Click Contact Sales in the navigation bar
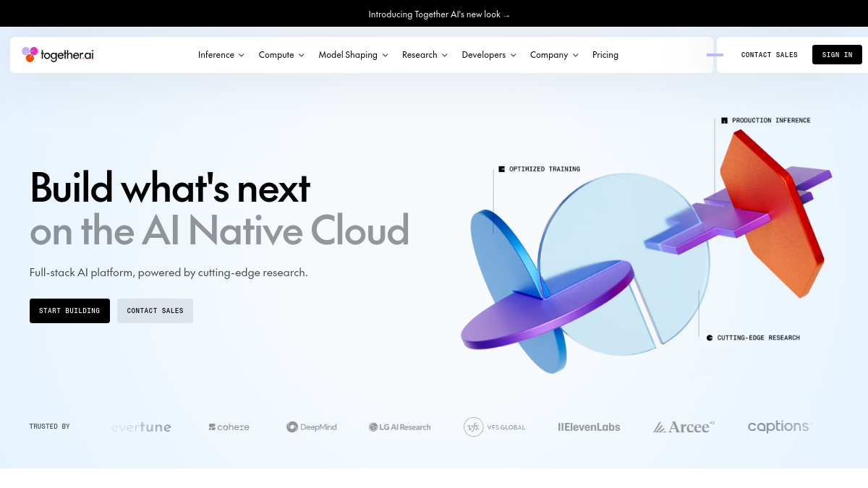This screenshot has width=868, height=488. 770,55
